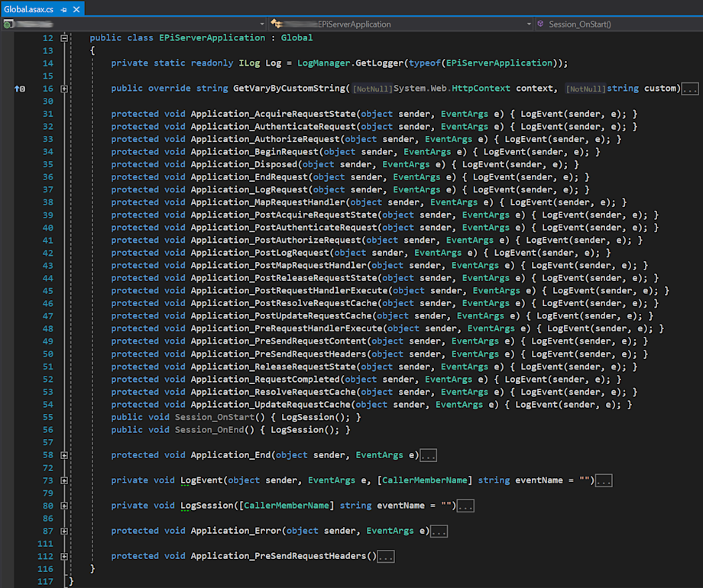This screenshot has height=588, width=703.
Task: Click the override indicator icon on line 16
Action: (20, 89)
